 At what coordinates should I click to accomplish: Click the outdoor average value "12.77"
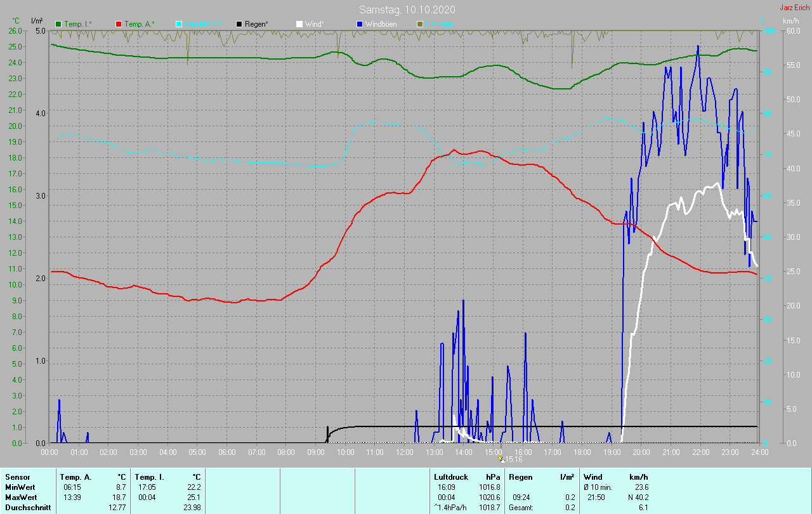point(116,508)
